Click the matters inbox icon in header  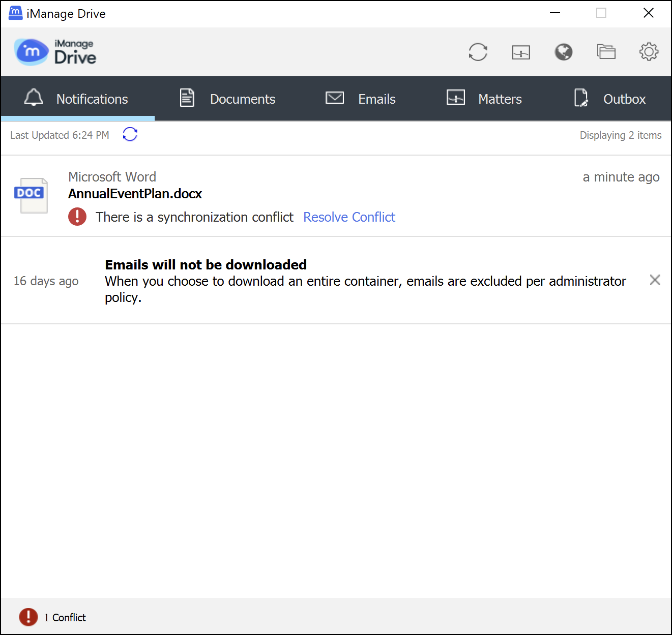pos(521,52)
